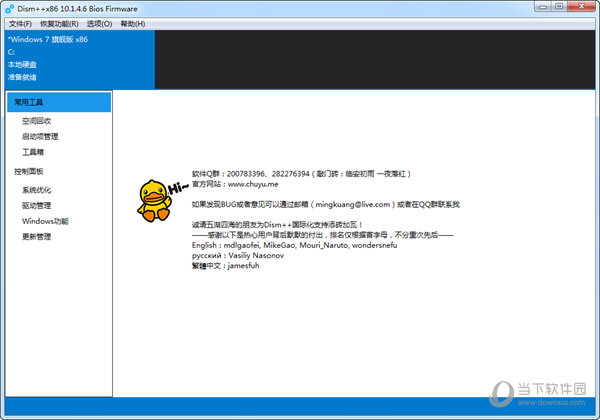Open the 恢复功能(R) menu
The height and width of the screenshot is (420, 600).
[59, 24]
